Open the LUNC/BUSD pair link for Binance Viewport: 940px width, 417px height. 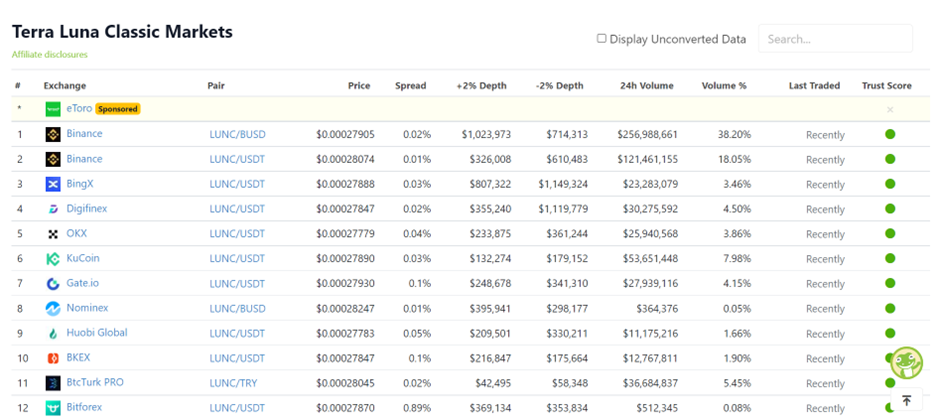coord(237,135)
